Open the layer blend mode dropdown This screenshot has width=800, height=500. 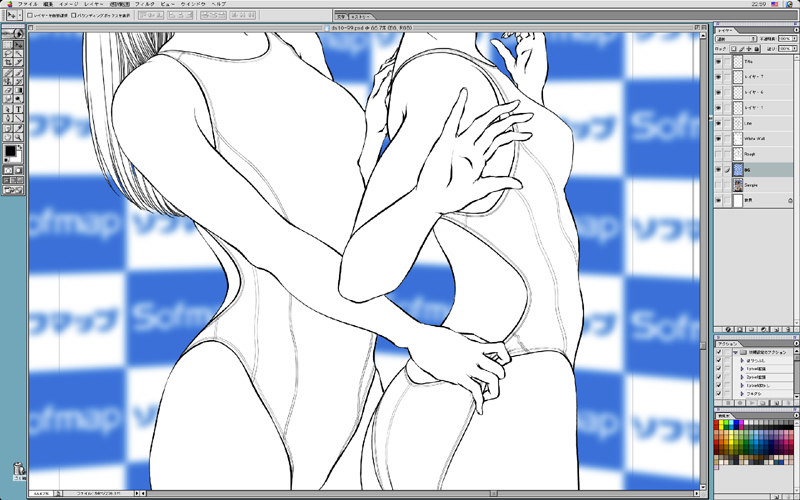[736, 39]
